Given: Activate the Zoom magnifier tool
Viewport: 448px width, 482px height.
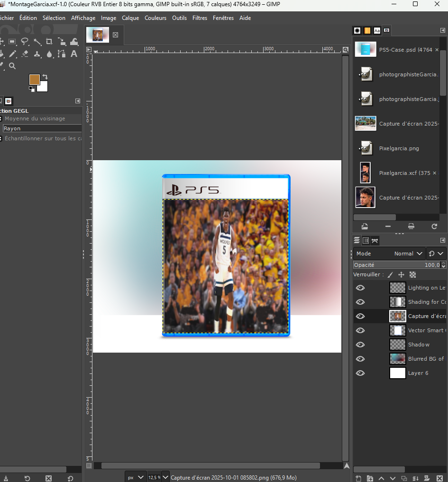Looking at the screenshot, I should click(13, 66).
